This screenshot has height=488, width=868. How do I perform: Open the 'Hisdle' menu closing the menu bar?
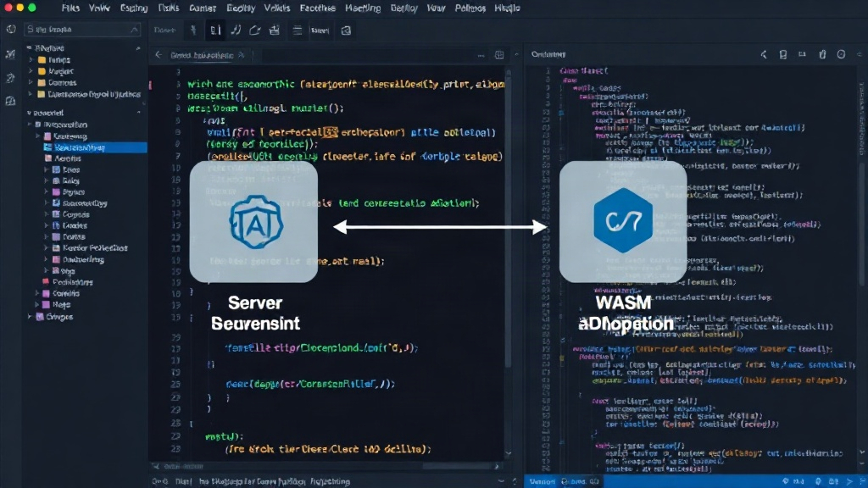click(x=507, y=8)
